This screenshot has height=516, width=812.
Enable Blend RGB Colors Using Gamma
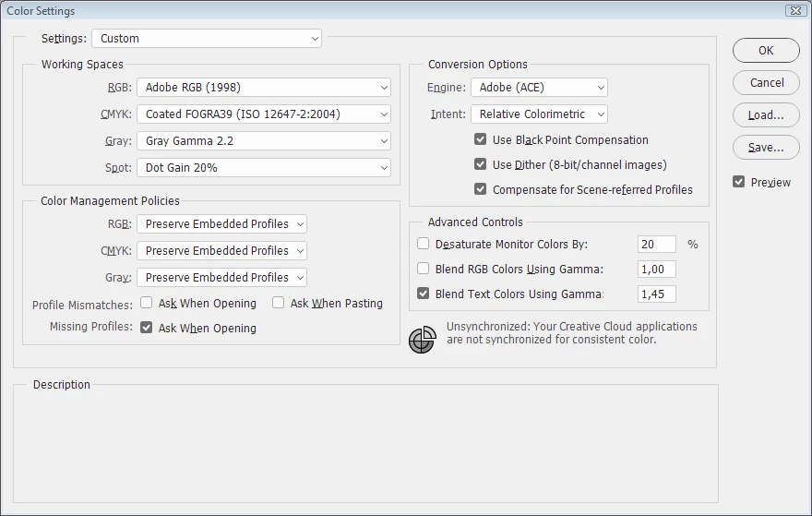424,269
